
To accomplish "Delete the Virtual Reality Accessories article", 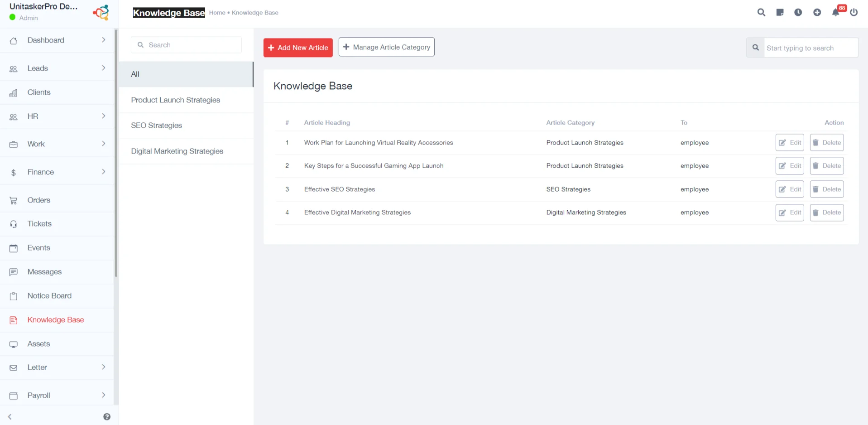I will tap(827, 143).
